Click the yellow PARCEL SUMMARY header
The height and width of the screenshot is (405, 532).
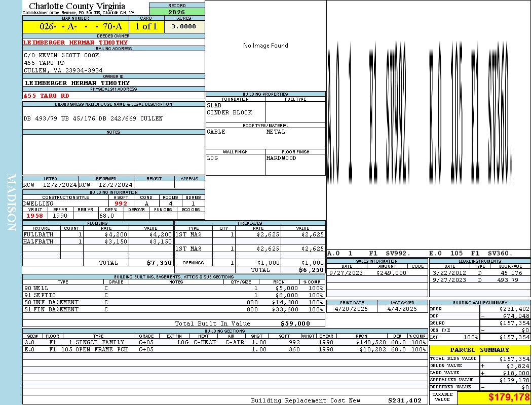[x=479, y=350]
